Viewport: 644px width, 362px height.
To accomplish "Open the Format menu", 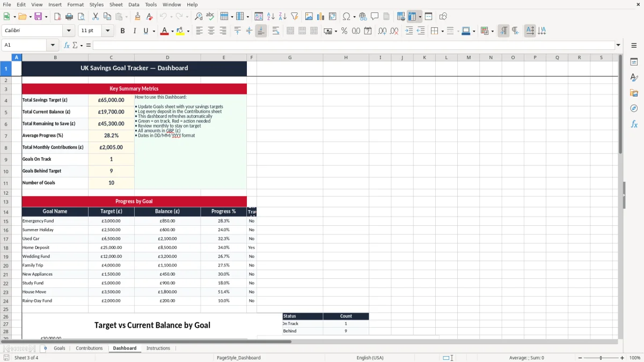I will click(x=76, y=4).
